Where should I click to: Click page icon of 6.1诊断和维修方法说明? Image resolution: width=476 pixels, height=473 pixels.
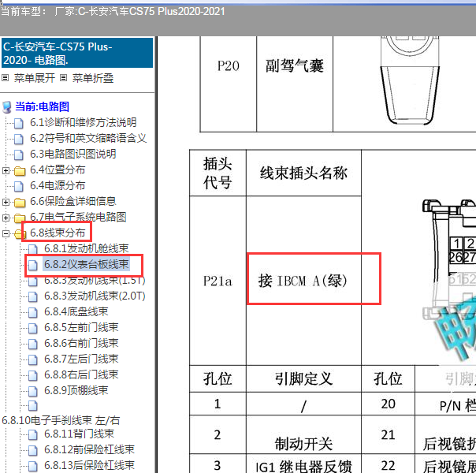tap(19, 123)
